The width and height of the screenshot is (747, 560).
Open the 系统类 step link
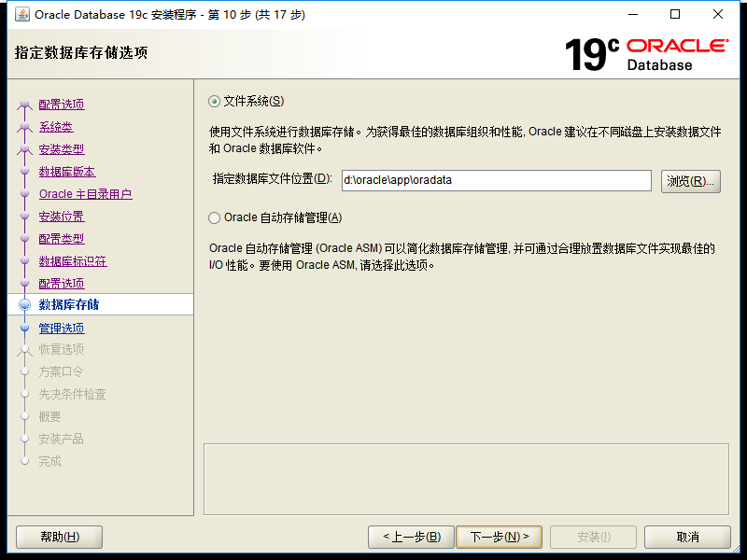pos(56,127)
